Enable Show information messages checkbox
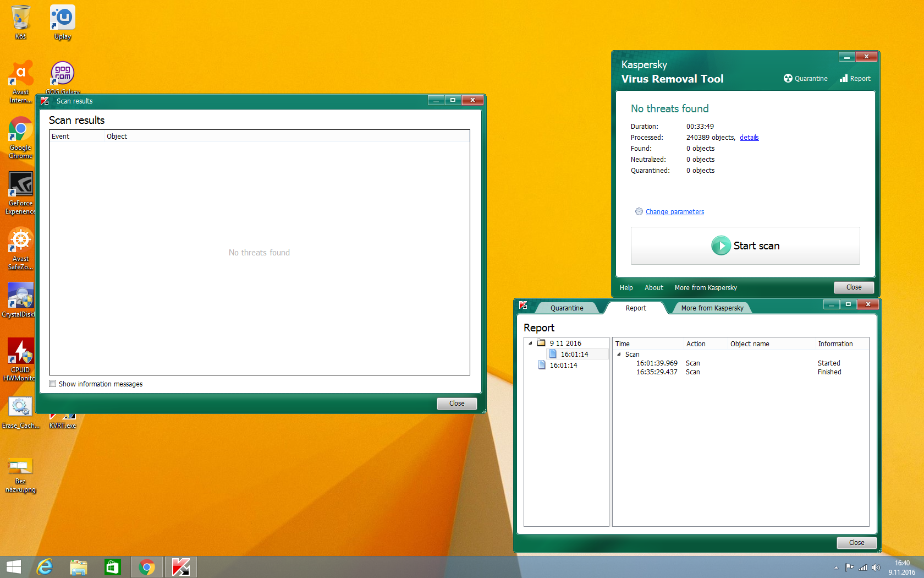 pyautogui.click(x=53, y=384)
